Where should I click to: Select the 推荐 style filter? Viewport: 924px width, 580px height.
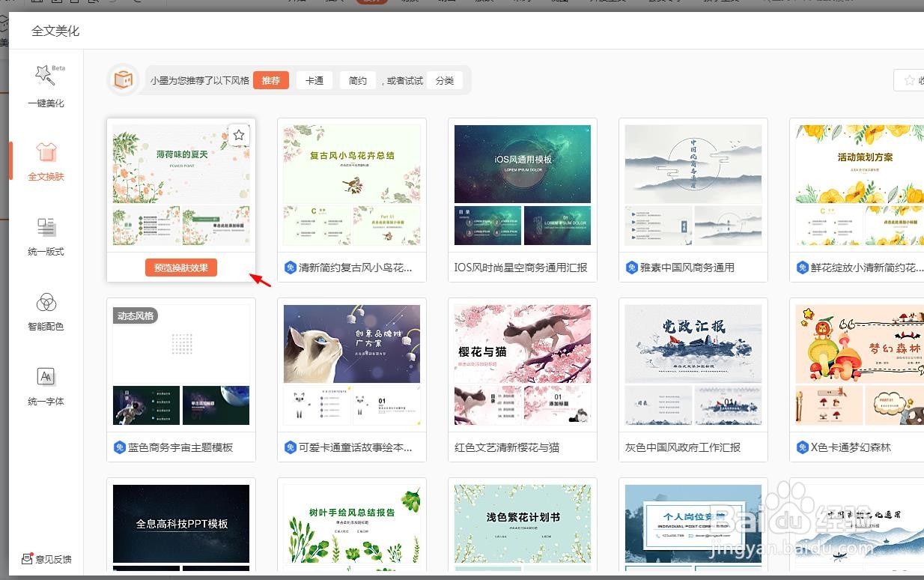pos(271,80)
